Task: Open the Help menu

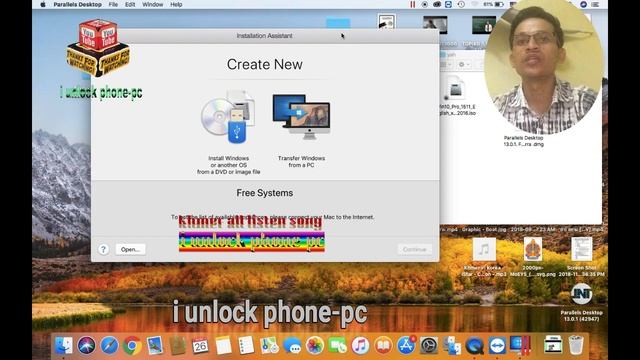Action: (x=176, y=4)
